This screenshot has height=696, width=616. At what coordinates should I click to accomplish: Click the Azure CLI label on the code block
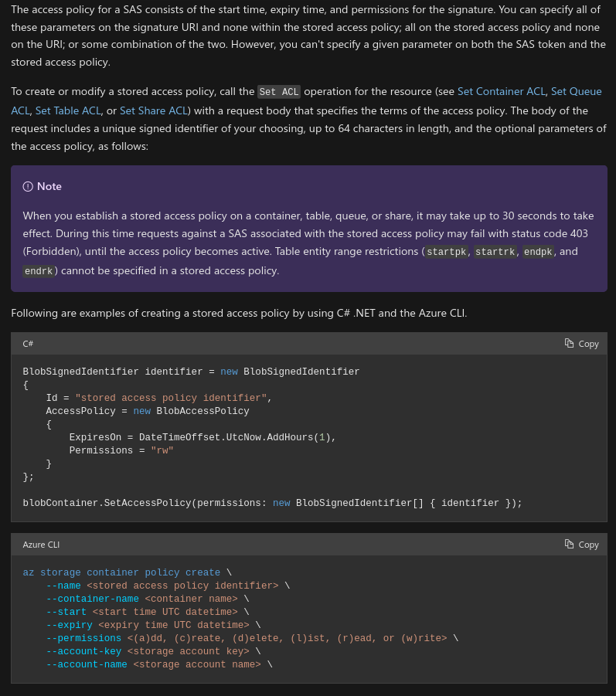tap(41, 545)
